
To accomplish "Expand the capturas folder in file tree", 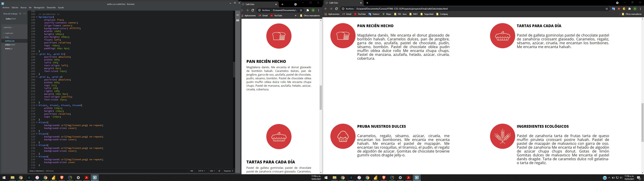I will (x=9, y=33).
